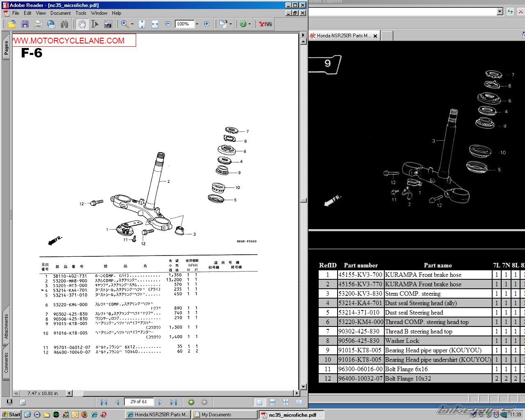Go to the last page
Image resolution: width=525 pixels, height=420 pixels.
coord(173,402)
